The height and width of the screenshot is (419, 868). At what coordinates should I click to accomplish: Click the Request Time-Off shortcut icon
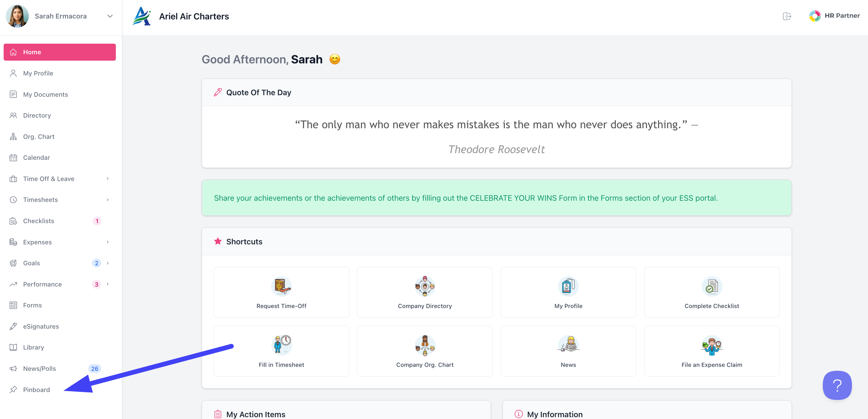click(x=281, y=286)
